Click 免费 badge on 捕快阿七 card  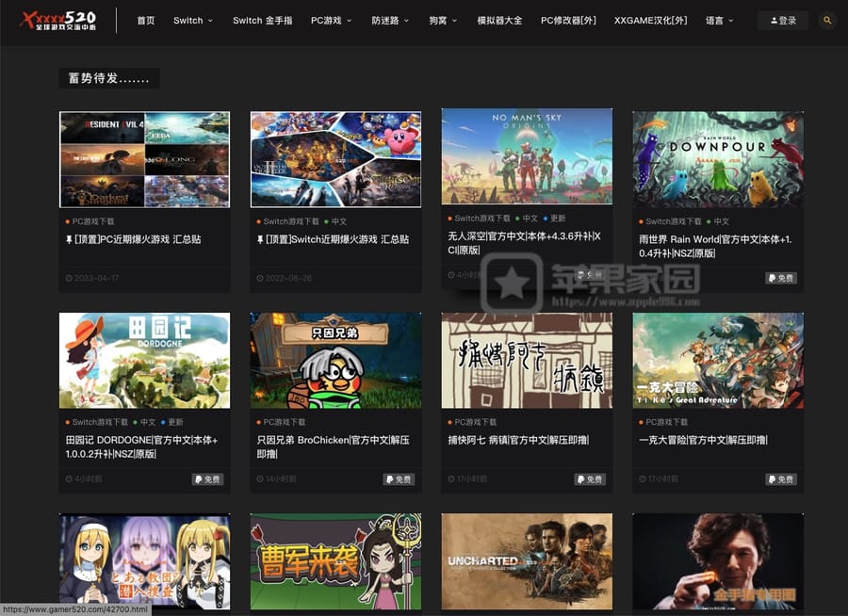[x=590, y=479]
